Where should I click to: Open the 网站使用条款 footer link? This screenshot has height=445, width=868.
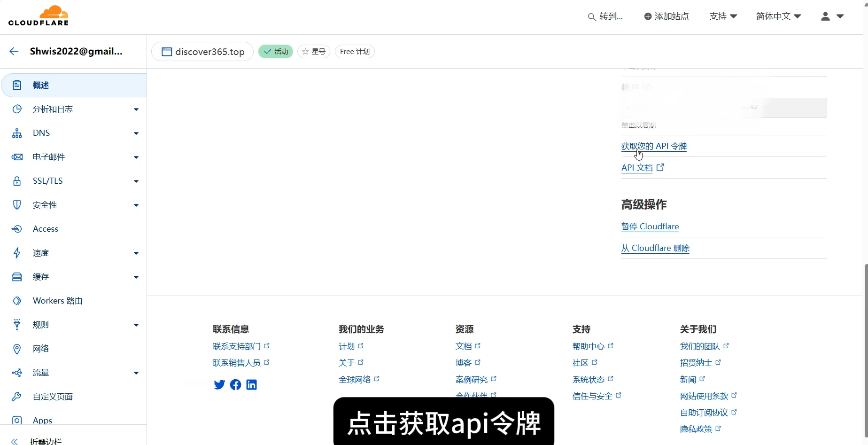click(708, 396)
